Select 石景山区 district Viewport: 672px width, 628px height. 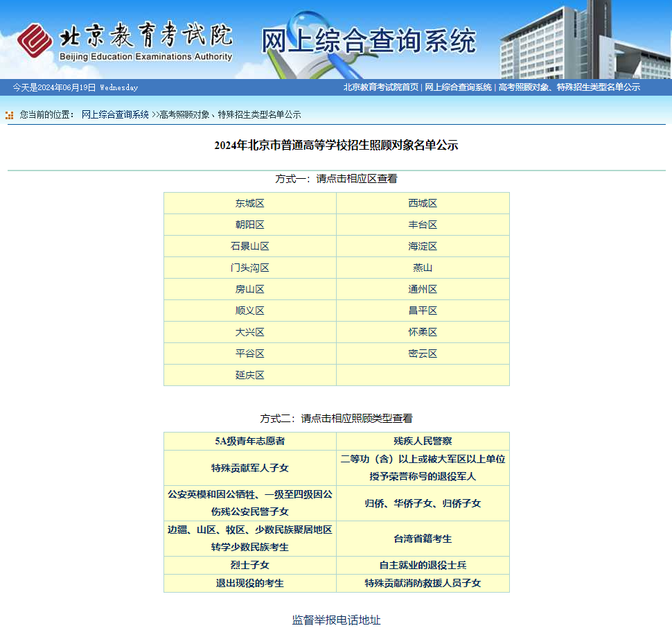coord(250,246)
